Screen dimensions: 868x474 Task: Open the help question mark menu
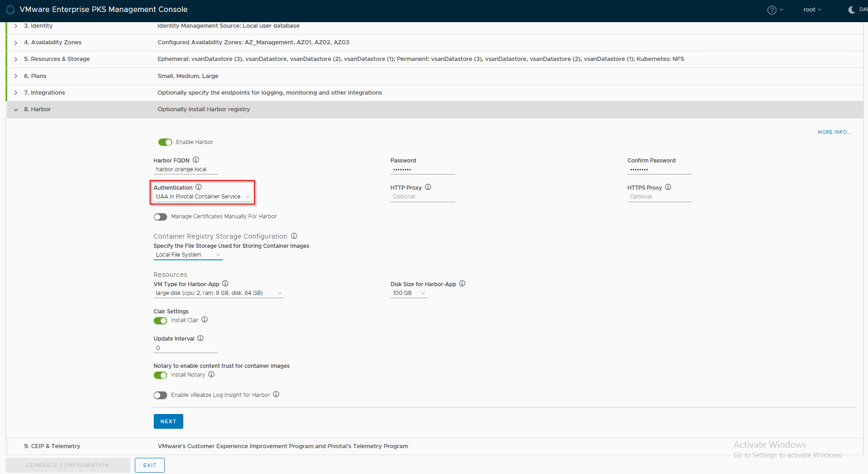click(775, 10)
